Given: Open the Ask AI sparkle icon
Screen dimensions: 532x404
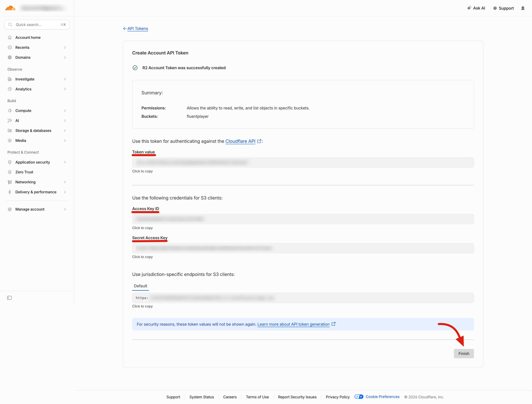Looking at the screenshot, I should (x=469, y=8).
